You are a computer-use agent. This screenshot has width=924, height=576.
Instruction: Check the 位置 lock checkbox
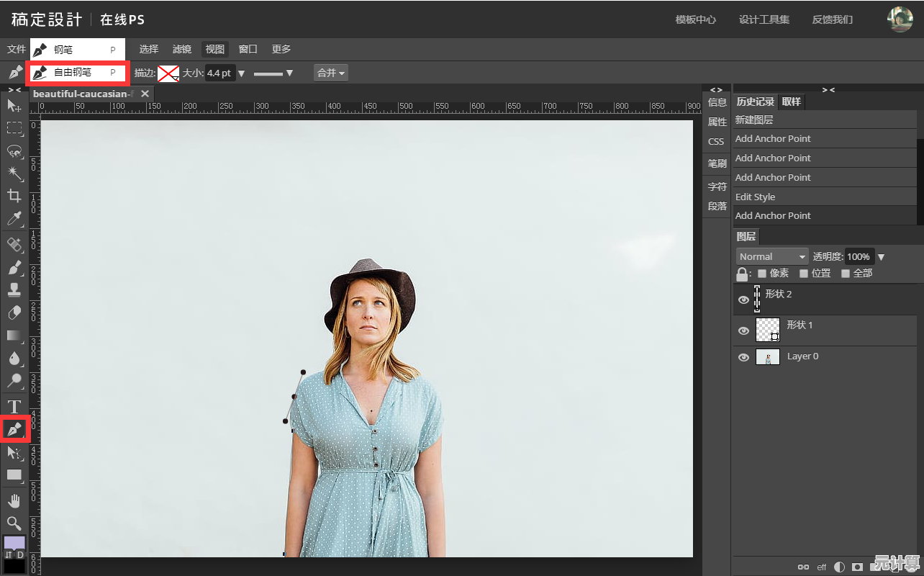(804, 274)
